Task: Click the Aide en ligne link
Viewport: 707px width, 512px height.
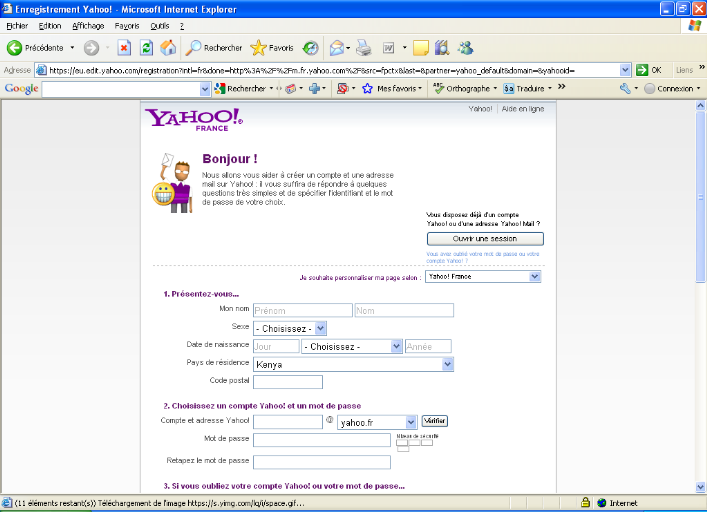Action: click(x=523, y=109)
